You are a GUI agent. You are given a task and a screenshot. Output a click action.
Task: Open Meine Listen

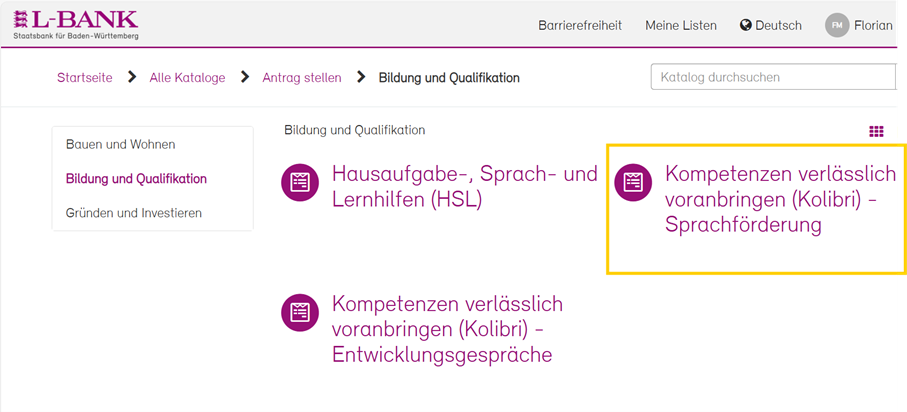[680, 25]
